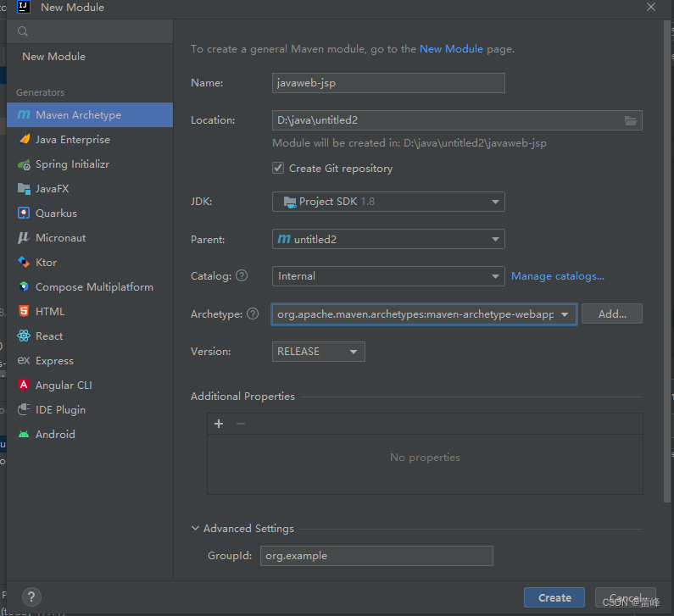Viewport: 674px width, 616px height.
Task: Follow the New Module page link
Action: [x=451, y=49]
